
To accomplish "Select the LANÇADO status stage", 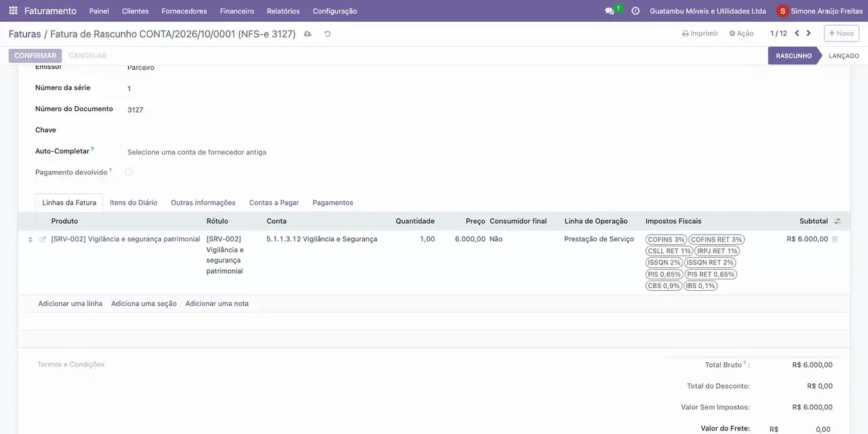I will [x=844, y=56].
